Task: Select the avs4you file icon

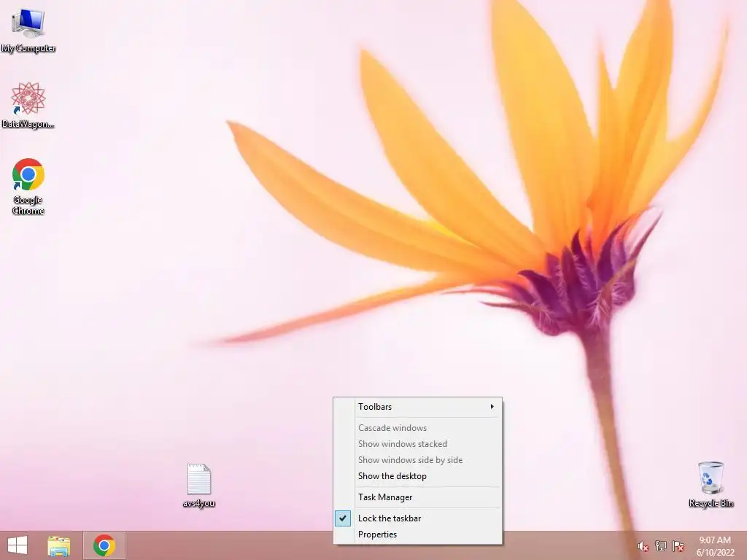Action: coord(198,485)
